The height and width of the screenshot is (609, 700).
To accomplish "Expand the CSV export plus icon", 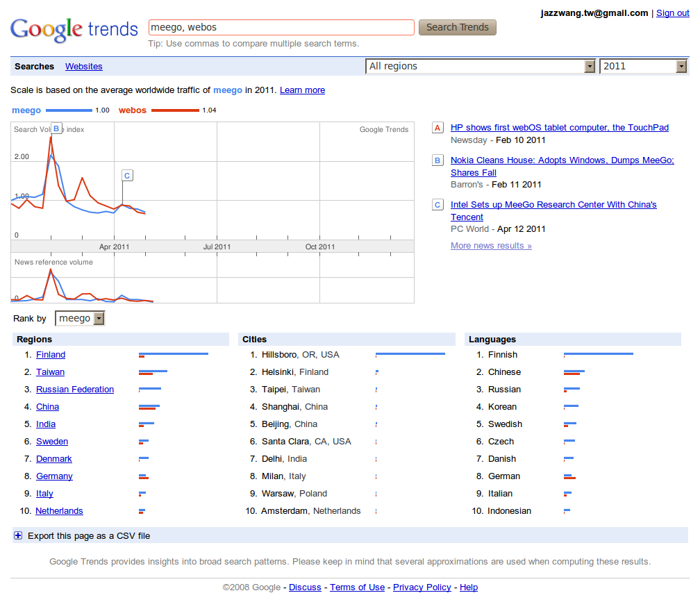I will pos(18,535).
